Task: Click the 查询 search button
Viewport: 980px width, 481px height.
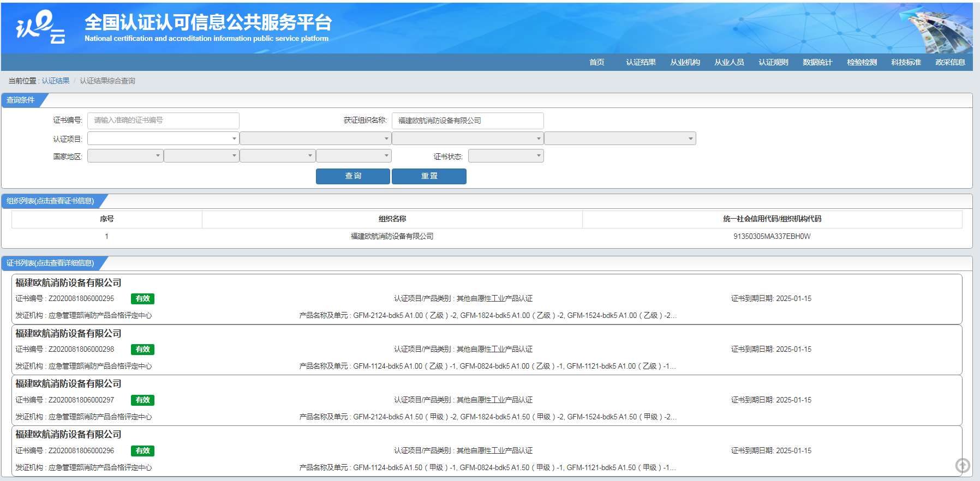Action: [353, 176]
